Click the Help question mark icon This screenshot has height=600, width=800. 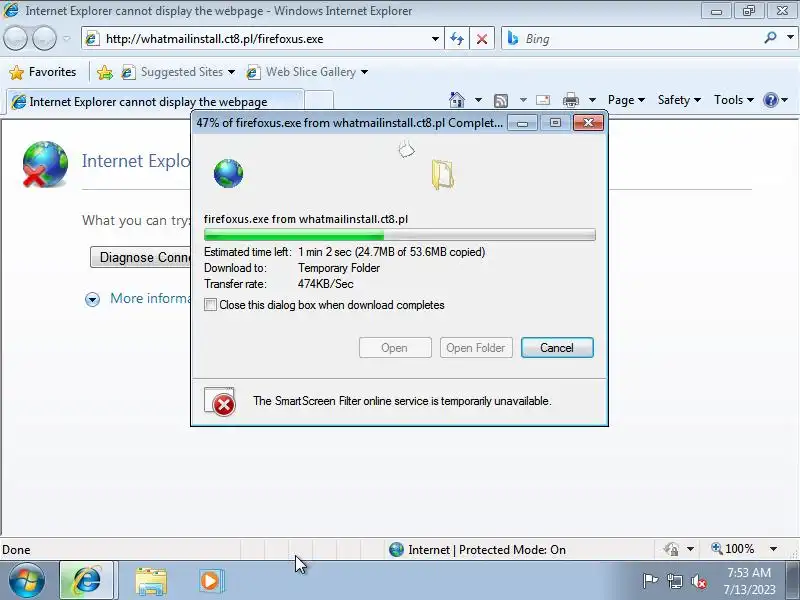click(770, 100)
